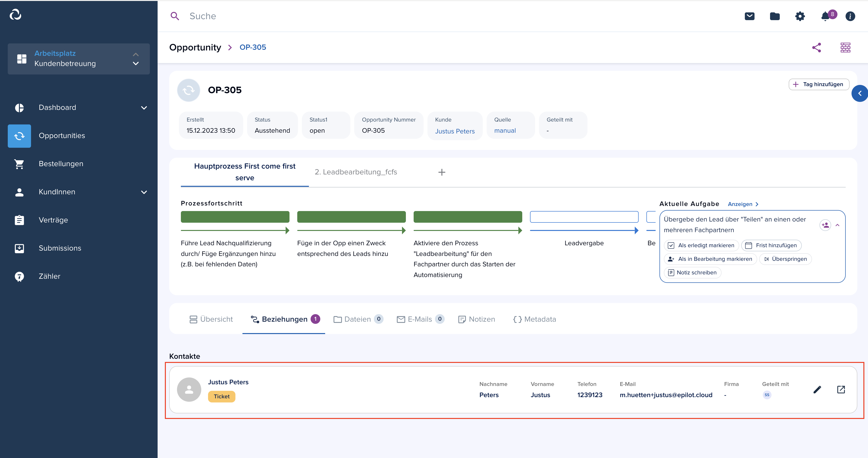868x458 pixels.
Task: Open the files folder icon in top bar
Action: 775,16
